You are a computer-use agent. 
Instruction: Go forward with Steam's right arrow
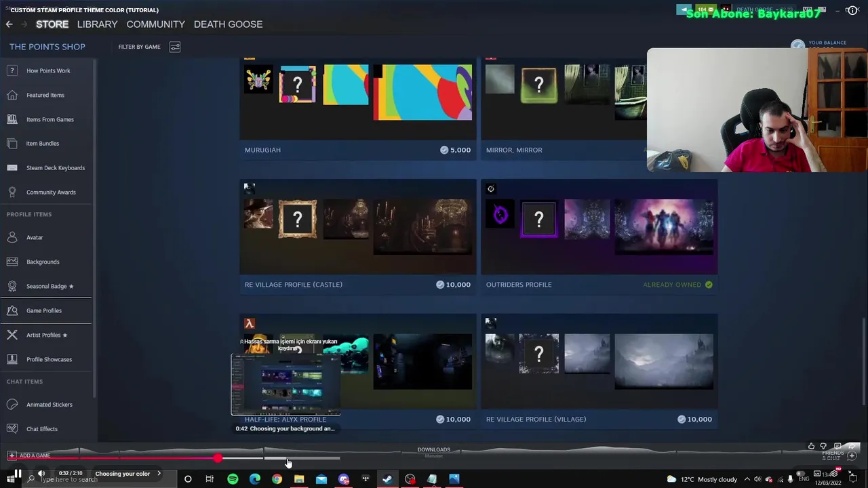24,24
